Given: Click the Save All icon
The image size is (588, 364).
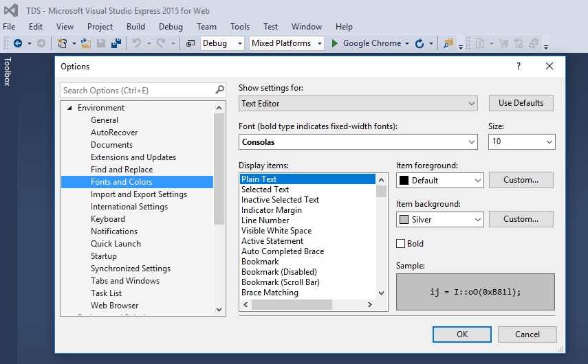Looking at the screenshot, I should tap(116, 43).
